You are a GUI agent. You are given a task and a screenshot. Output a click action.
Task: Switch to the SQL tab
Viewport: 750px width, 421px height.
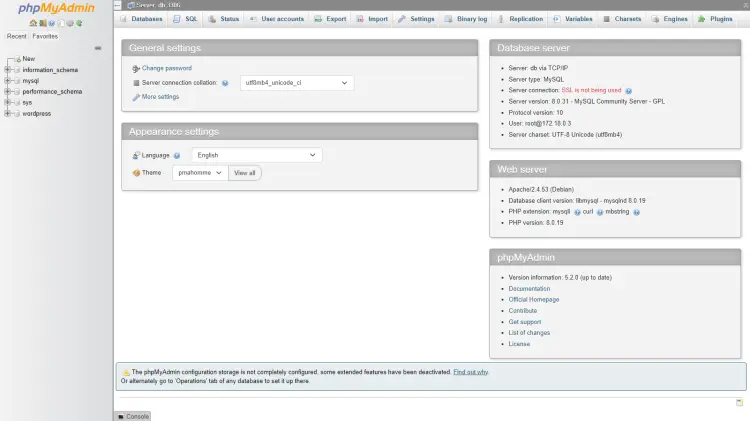(185, 19)
